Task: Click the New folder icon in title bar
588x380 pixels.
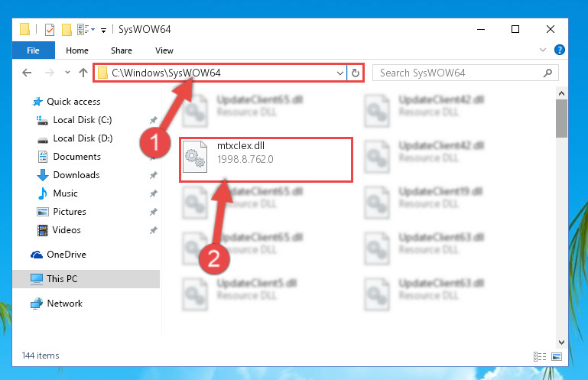Action: click(67, 29)
